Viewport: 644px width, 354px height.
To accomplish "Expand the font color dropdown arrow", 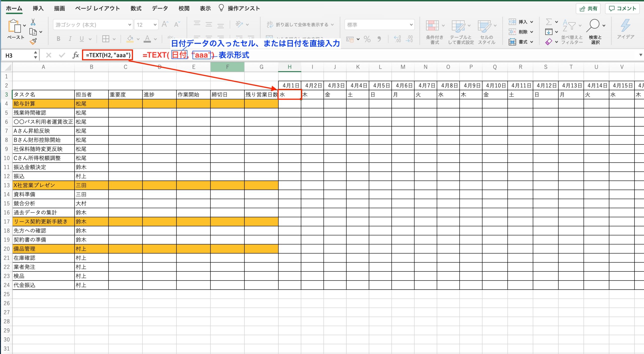I will pos(155,39).
